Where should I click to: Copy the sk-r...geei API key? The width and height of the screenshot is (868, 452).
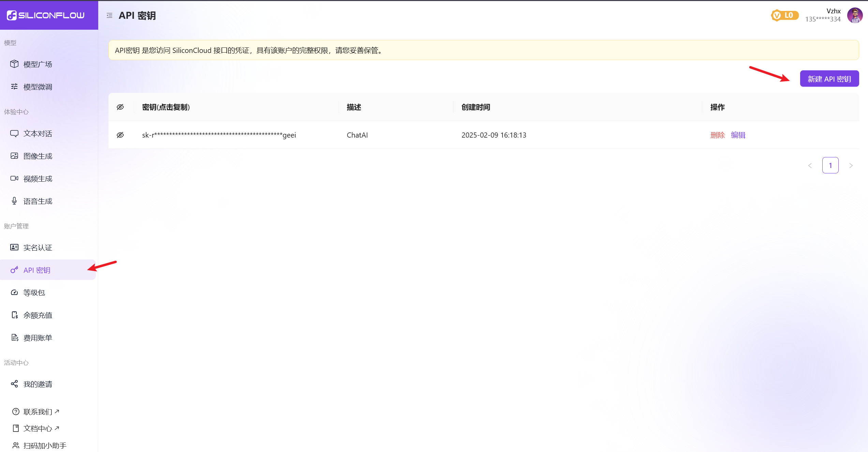click(x=219, y=135)
